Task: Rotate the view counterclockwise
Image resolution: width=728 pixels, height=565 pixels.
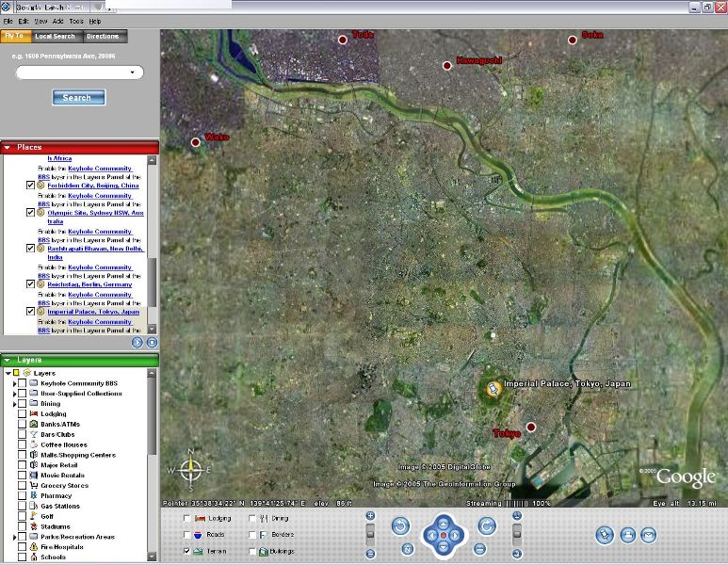Action: click(x=400, y=526)
